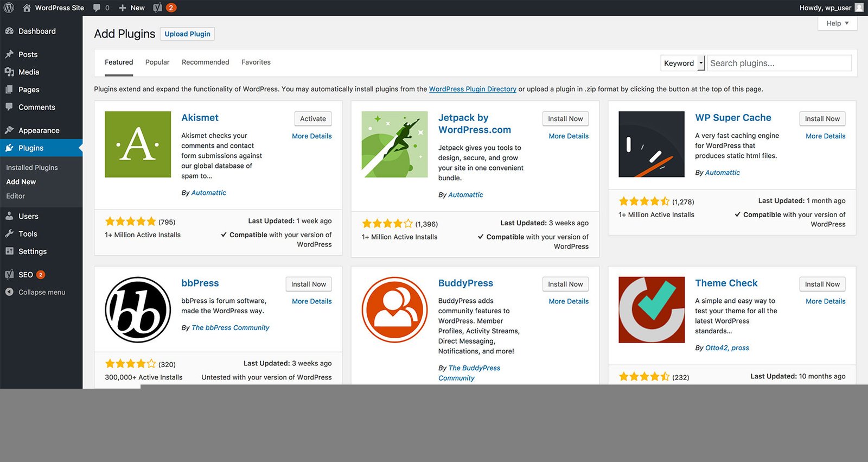The image size is (868, 462).
Task: Click the Appearance brush icon
Action: point(9,130)
